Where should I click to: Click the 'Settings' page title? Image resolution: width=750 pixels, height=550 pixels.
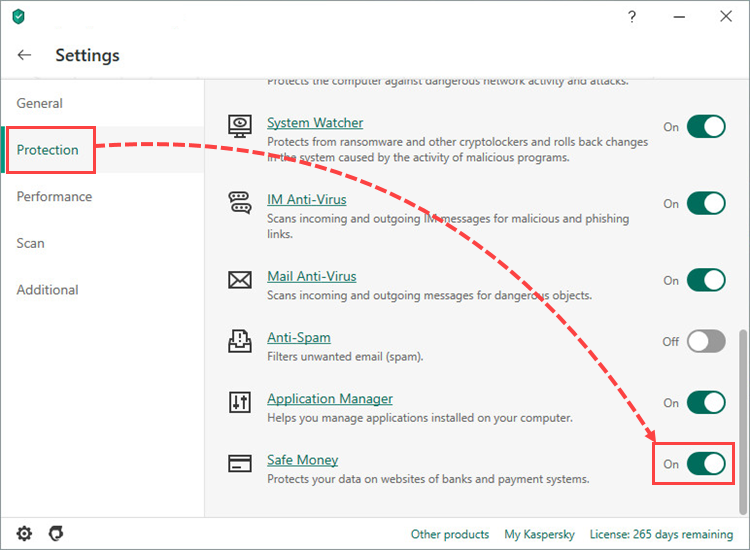[x=87, y=55]
